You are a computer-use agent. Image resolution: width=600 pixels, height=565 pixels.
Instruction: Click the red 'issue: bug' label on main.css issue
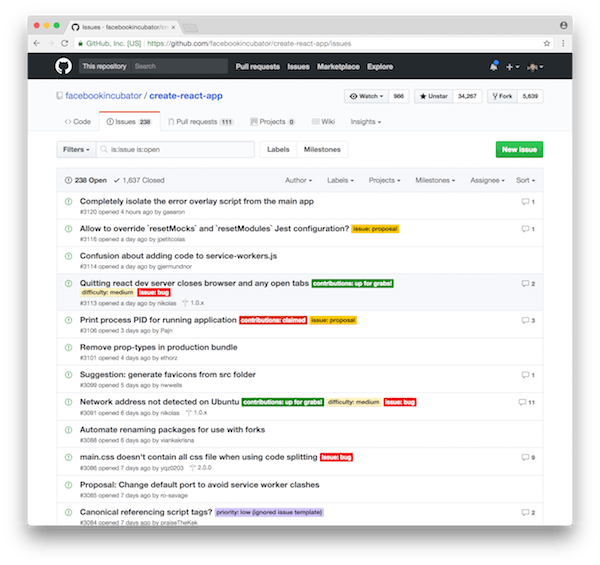(336, 457)
